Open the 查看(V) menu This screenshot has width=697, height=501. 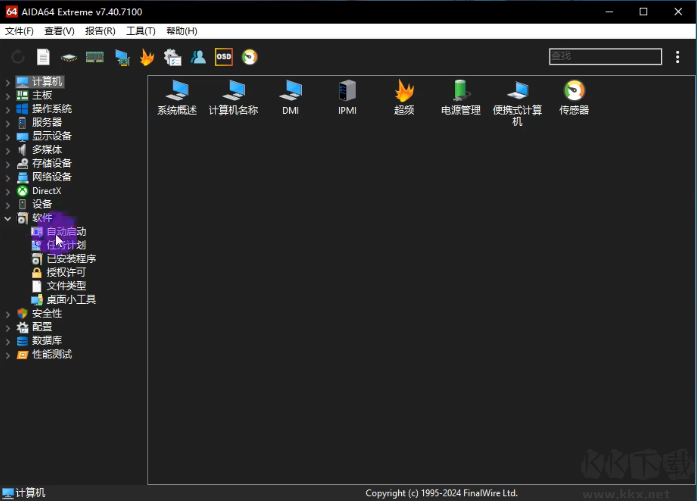[60, 31]
